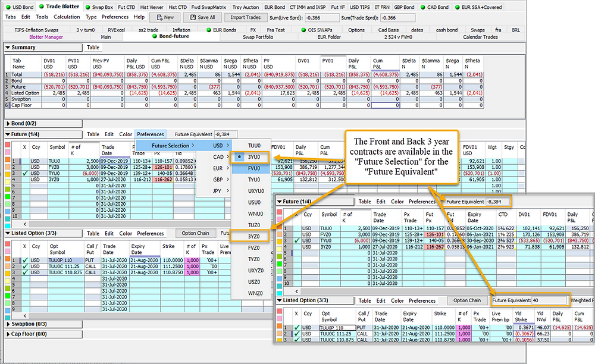Click the green dot beside Trade Blotter tab
Viewport: 595px width, 364px height.
pos(42,7)
